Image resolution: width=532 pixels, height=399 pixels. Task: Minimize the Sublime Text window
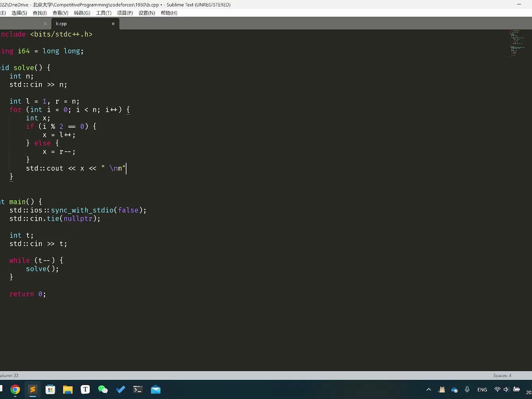click(519, 4)
